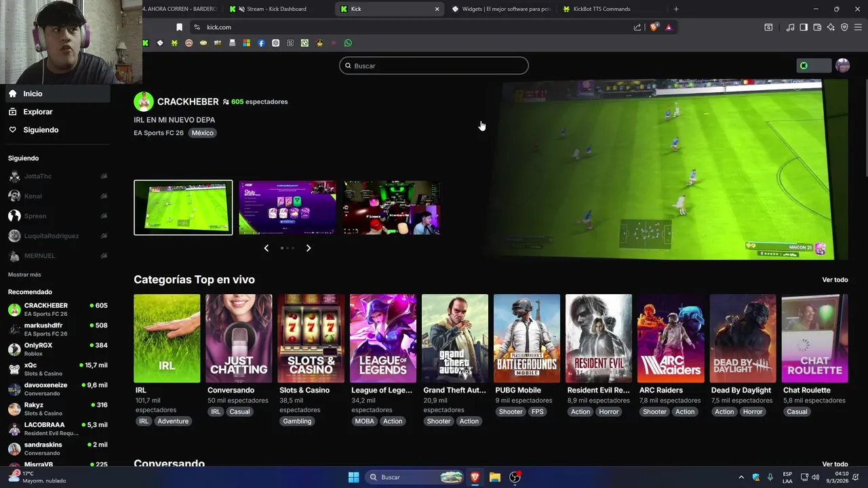This screenshot has height=488, width=868.
Task: Open the Grand Theft Auto category card
Action: [455, 338]
